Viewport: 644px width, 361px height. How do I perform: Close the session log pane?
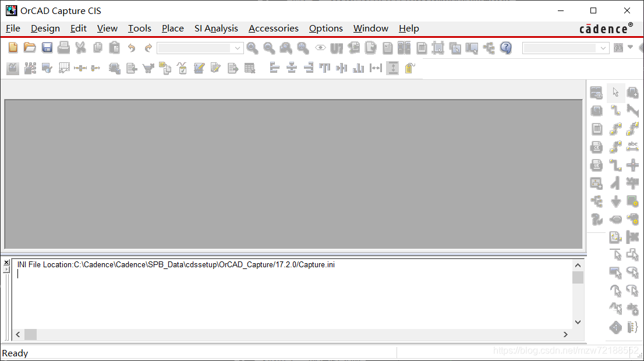(6, 263)
